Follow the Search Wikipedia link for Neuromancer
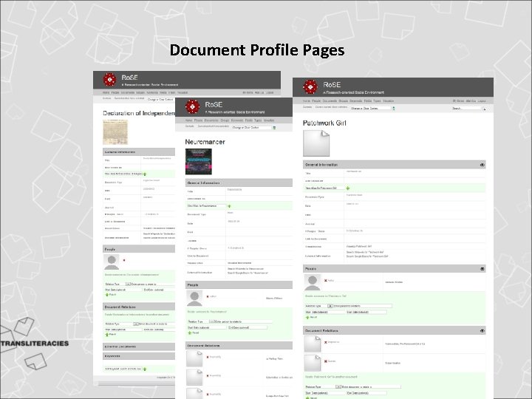 click(x=245, y=269)
